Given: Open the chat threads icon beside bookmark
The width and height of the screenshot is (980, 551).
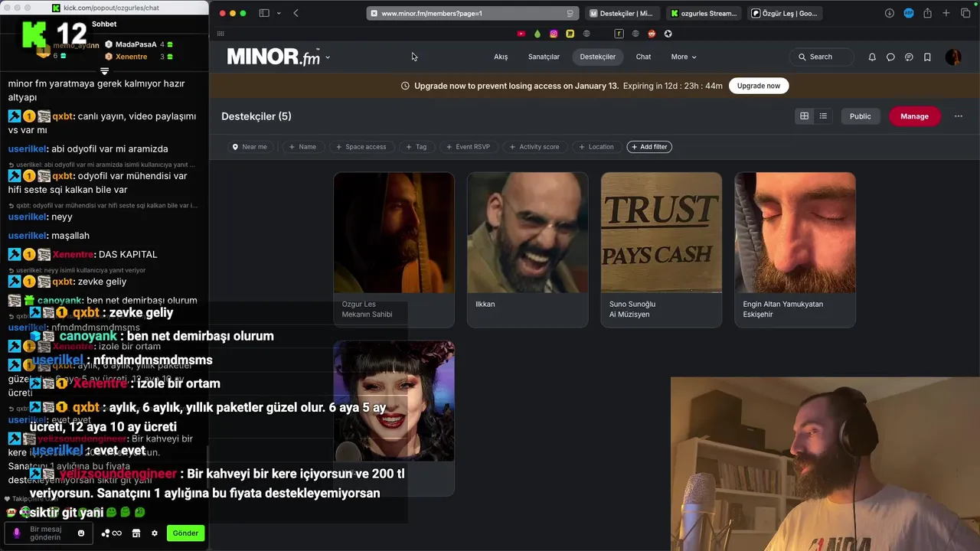Looking at the screenshot, I should 909,57.
